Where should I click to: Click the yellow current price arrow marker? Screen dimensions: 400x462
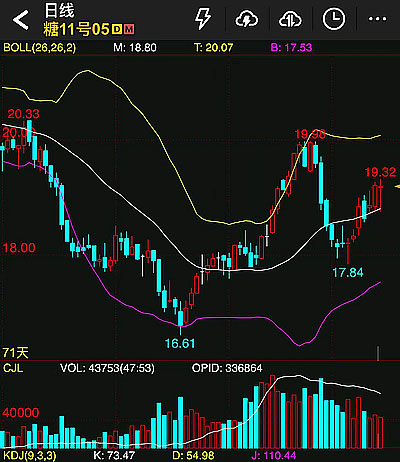click(397, 187)
